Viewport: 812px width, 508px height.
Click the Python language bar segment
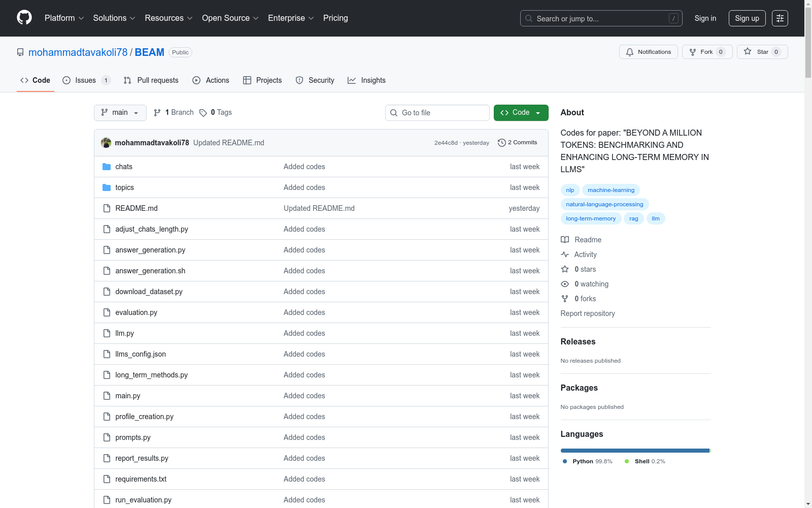coord(635,451)
